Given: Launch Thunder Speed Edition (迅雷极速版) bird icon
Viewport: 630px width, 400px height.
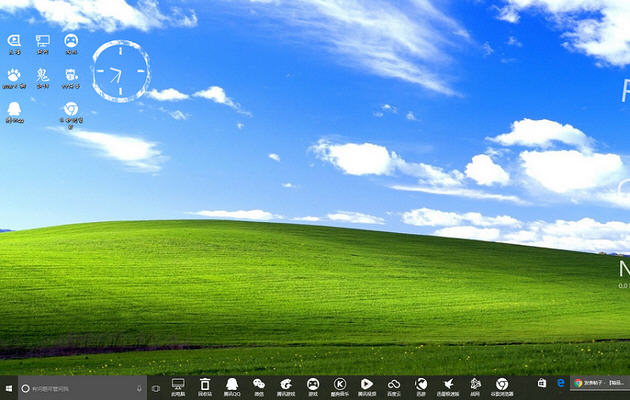Looking at the screenshot, I should pyautogui.click(x=448, y=387).
